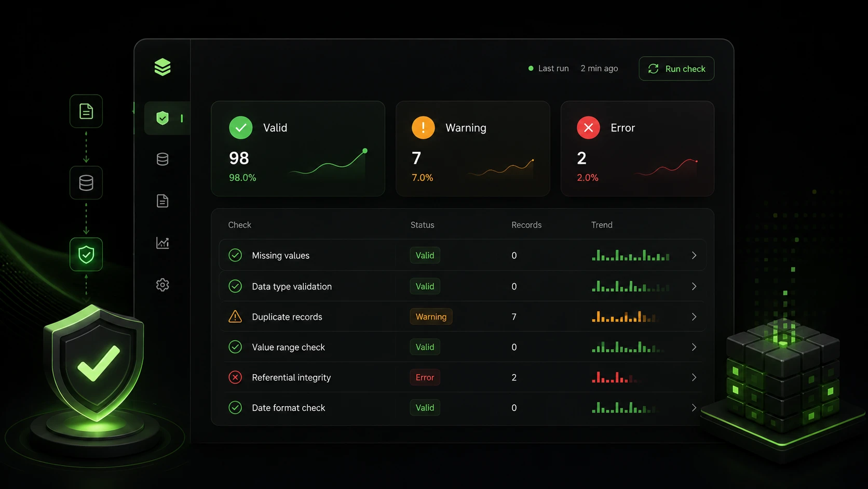Click the Duplicate records count of 7
This screenshot has width=868, height=489.
point(514,316)
